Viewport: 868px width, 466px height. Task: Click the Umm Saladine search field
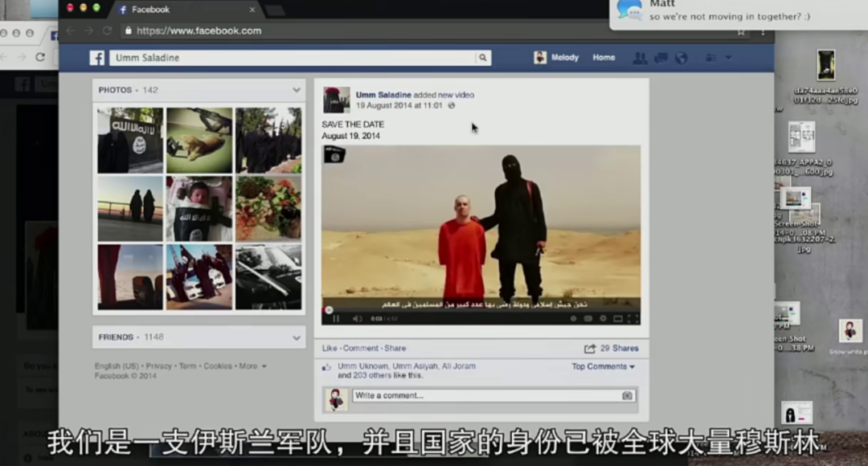coord(293,58)
